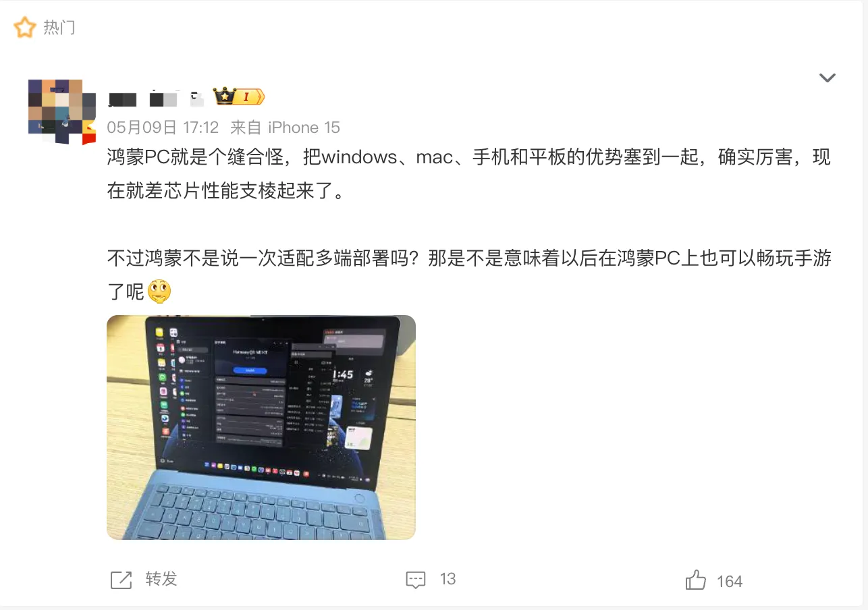Click the star icon beside 热门

pos(24,28)
